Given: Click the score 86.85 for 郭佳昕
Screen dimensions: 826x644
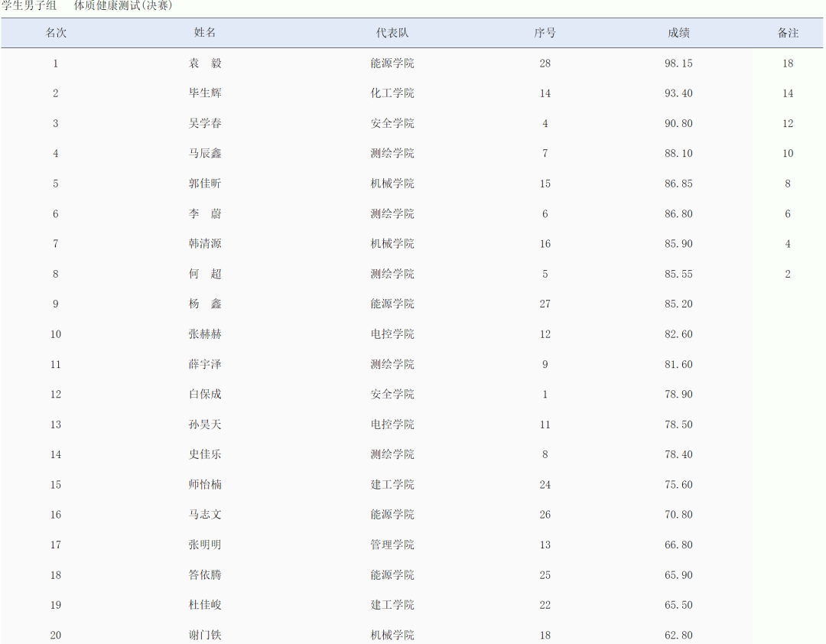Looking at the screenshot, I should [678, 184].
